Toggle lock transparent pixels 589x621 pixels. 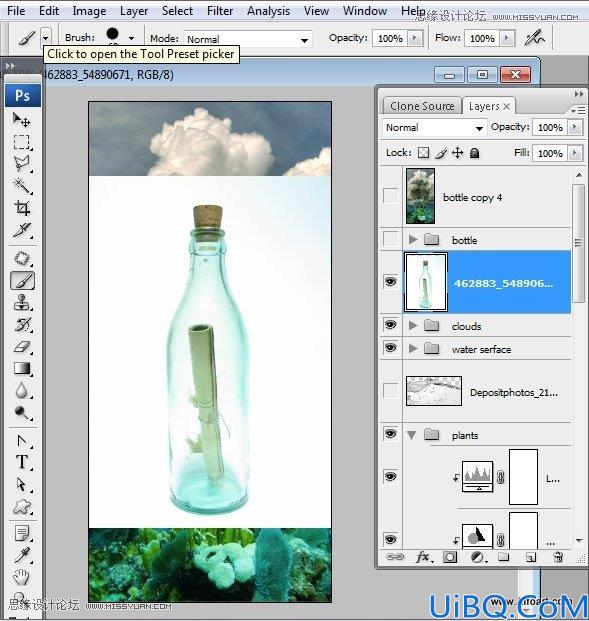(423, 153)
